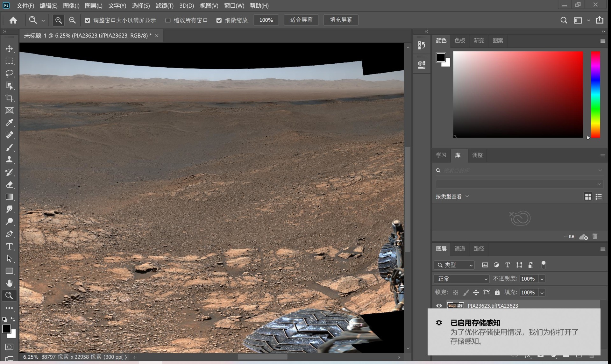
Task: Switch to the 通道 tab
Action: point(459,249)
